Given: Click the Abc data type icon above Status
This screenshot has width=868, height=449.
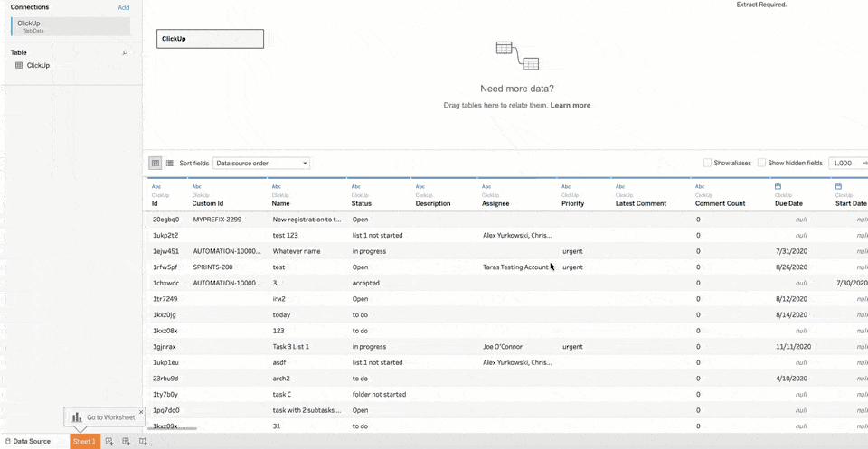Looking at the screenshot, I should click(x=356, y=186).
